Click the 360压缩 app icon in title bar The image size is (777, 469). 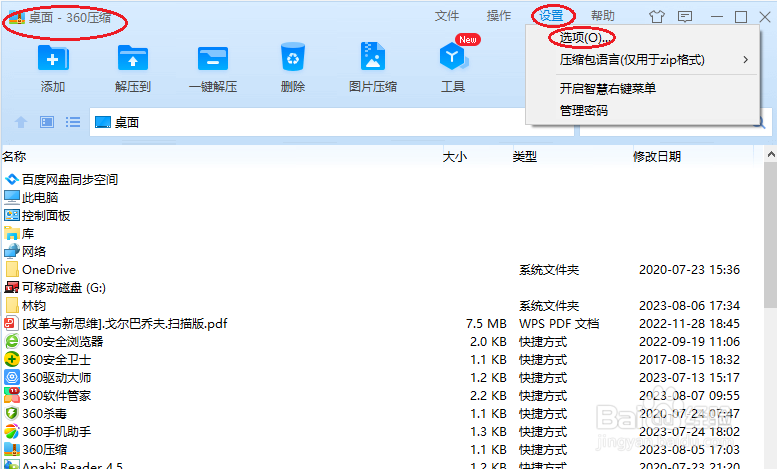coord(17,18)
